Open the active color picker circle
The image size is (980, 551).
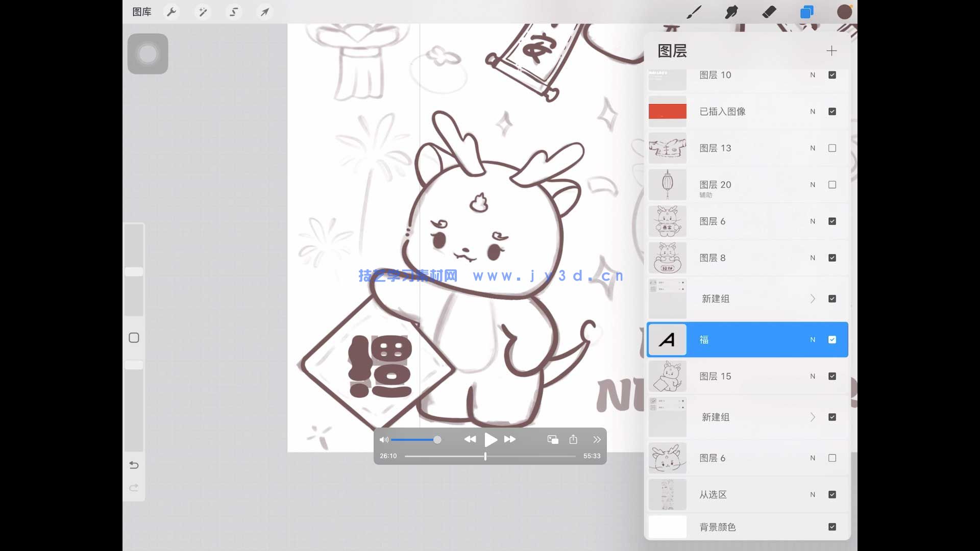(x=844, y=11)
